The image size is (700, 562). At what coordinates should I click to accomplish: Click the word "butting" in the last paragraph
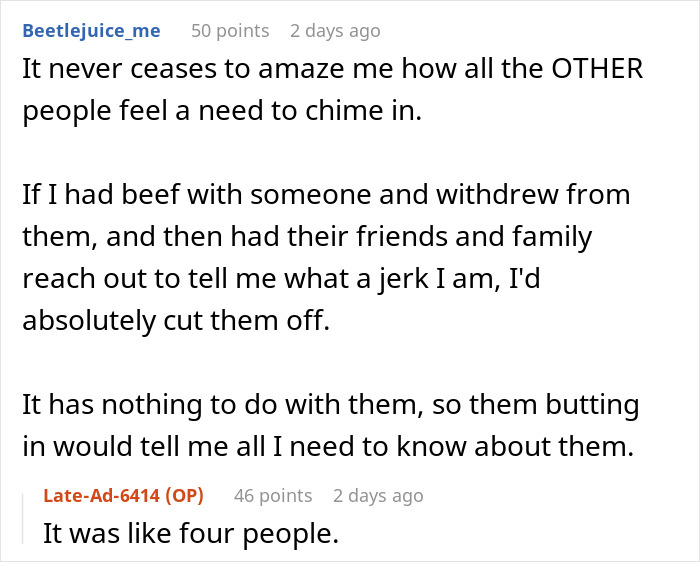coord(587,406)
